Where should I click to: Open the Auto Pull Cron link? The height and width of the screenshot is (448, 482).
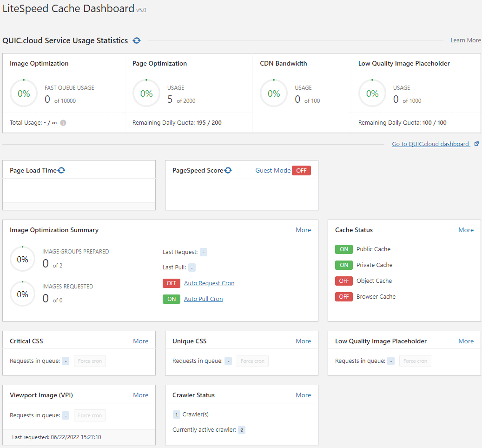[x=203, y=299]
